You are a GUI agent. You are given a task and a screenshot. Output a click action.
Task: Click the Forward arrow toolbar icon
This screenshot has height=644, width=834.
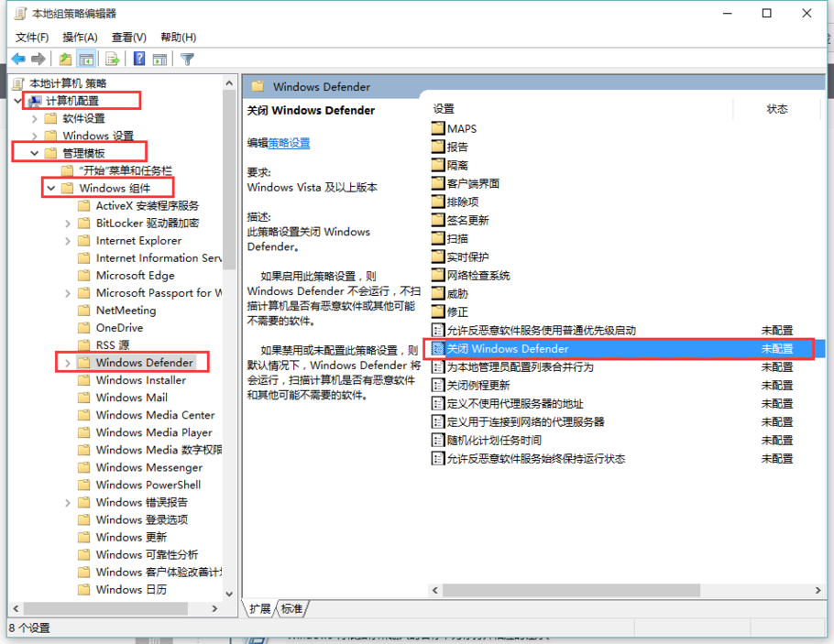click(38, 60)
